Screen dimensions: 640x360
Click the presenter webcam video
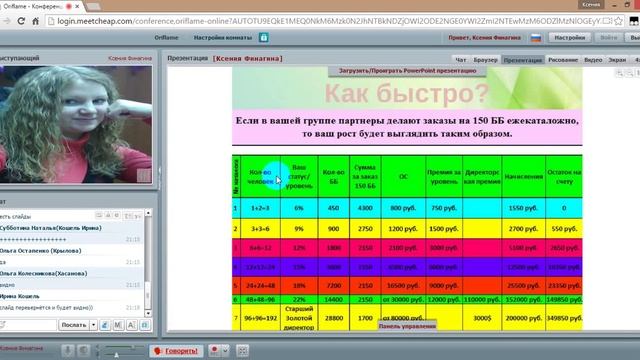[x=76, y=124]
